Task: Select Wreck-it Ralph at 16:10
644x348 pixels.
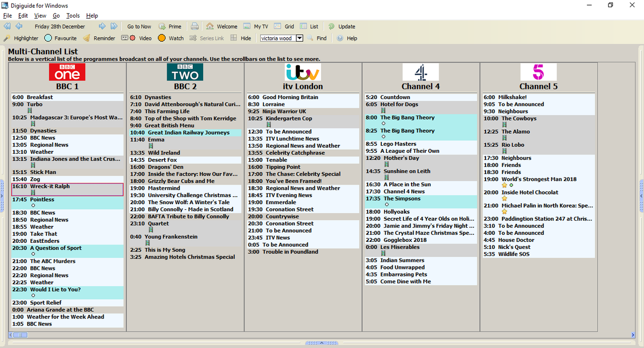Action: [x=67, y=190]
